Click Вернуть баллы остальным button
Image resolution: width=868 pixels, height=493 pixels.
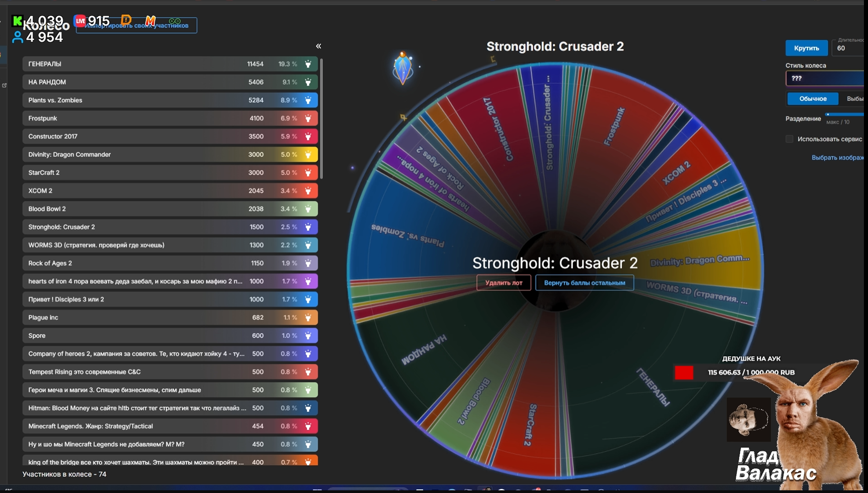coord(584,283)
